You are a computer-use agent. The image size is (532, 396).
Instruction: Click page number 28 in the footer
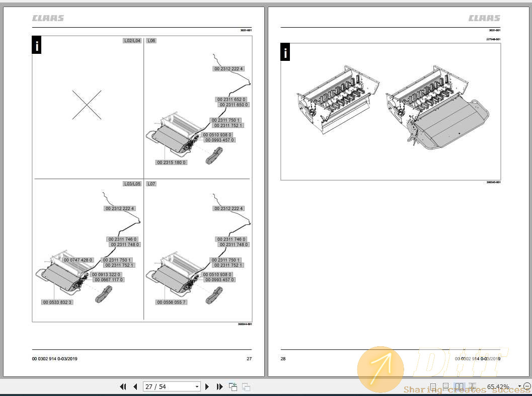point(283,359)
